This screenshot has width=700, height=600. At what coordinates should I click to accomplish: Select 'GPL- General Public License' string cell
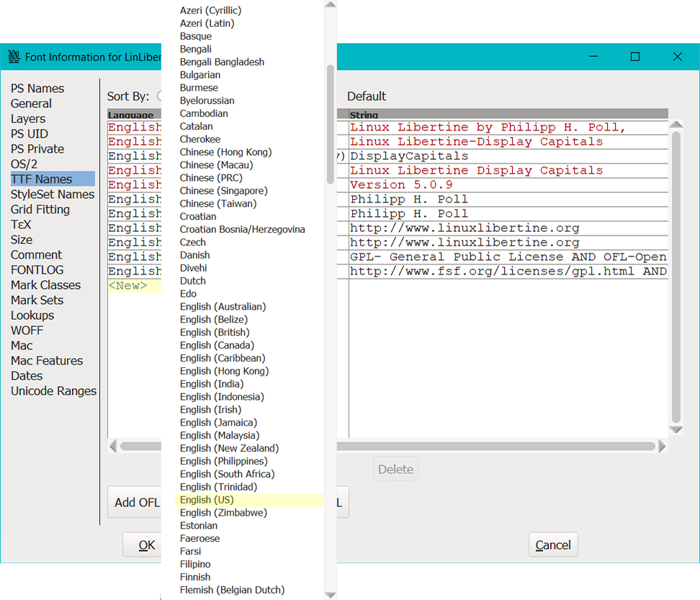click(x=508, y=257)
